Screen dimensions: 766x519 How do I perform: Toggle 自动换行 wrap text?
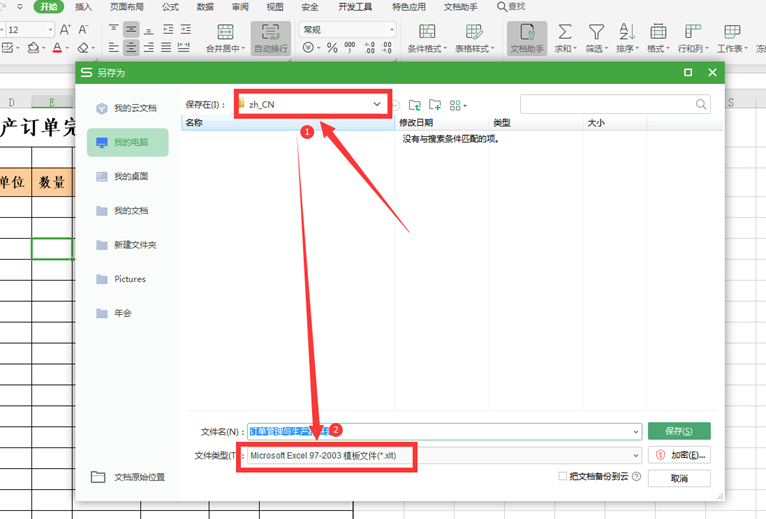pyautogui.click(x=271, y=38)
